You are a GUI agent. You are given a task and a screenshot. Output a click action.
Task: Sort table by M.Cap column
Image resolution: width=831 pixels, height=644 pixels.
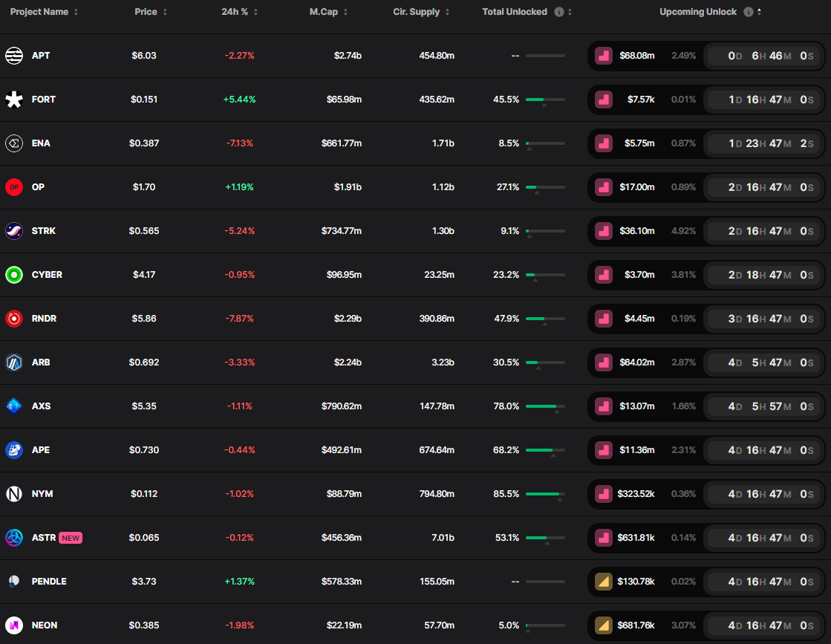coord(328,12)
